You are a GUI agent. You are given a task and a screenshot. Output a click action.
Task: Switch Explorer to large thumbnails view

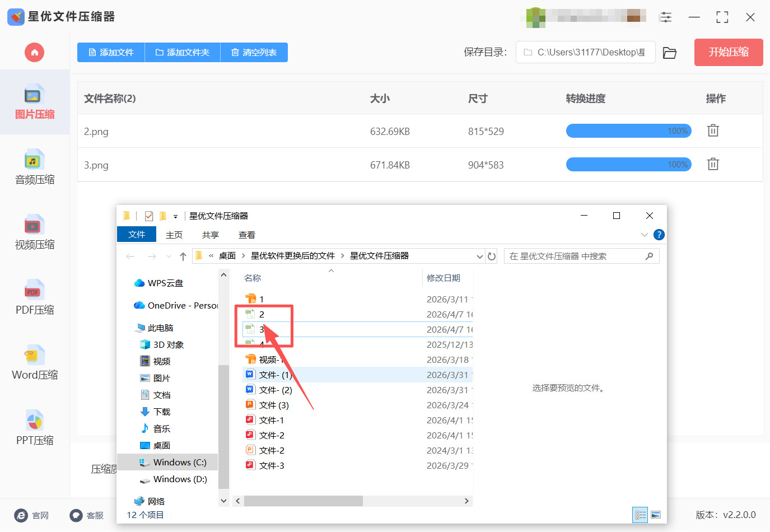655,514
